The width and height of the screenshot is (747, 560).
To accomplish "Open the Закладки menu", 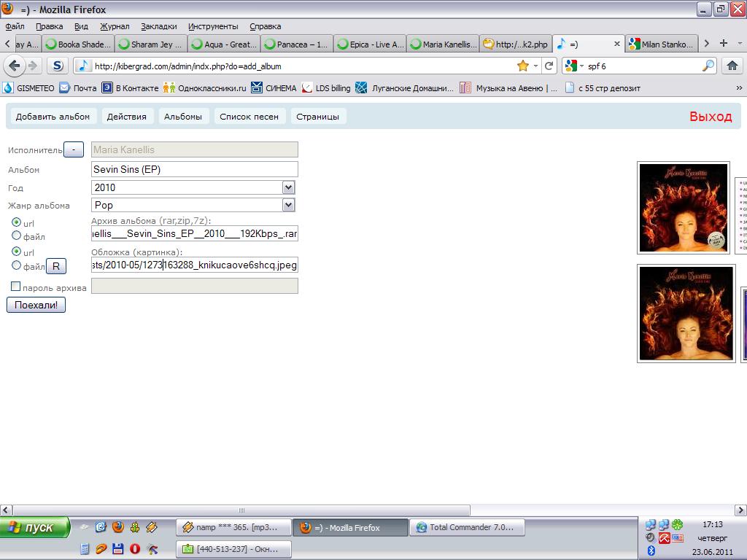I will click(158, 26).
